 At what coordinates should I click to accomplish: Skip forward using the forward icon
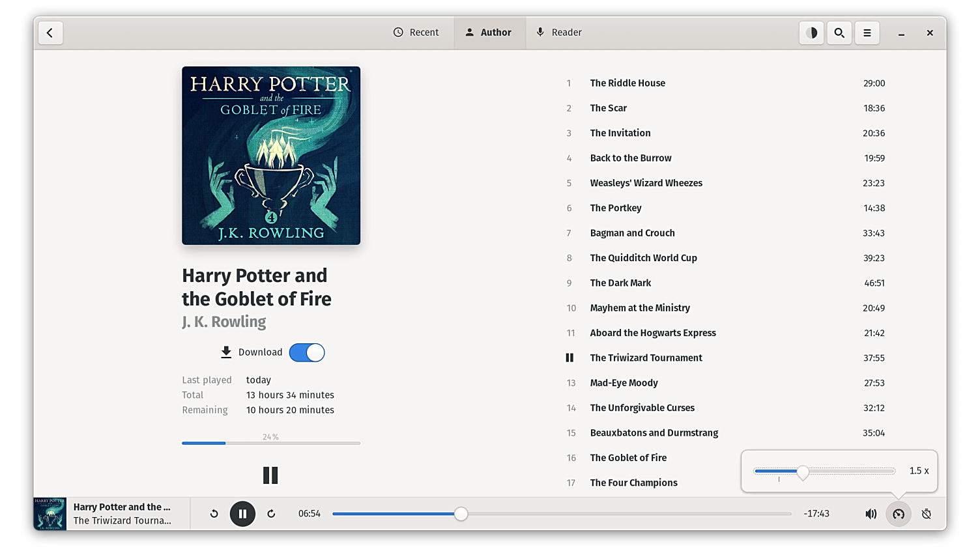[271, 514]
